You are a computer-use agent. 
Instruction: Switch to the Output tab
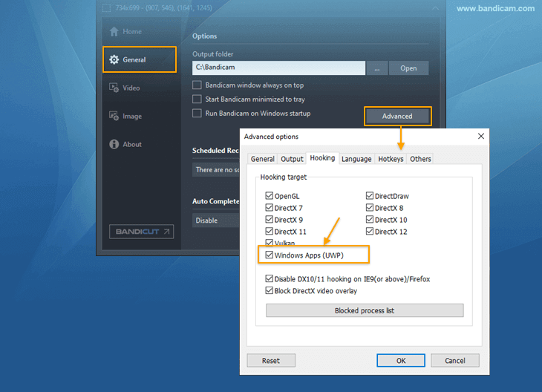(x=292, y=159)
